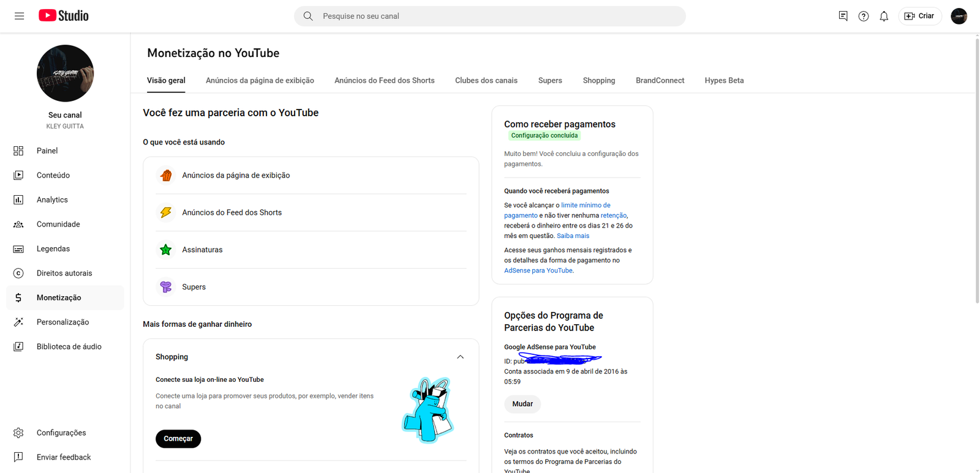Click the Painel dashboard icon
The width and height of the screenshot is (980, 473).
[18, 151]
